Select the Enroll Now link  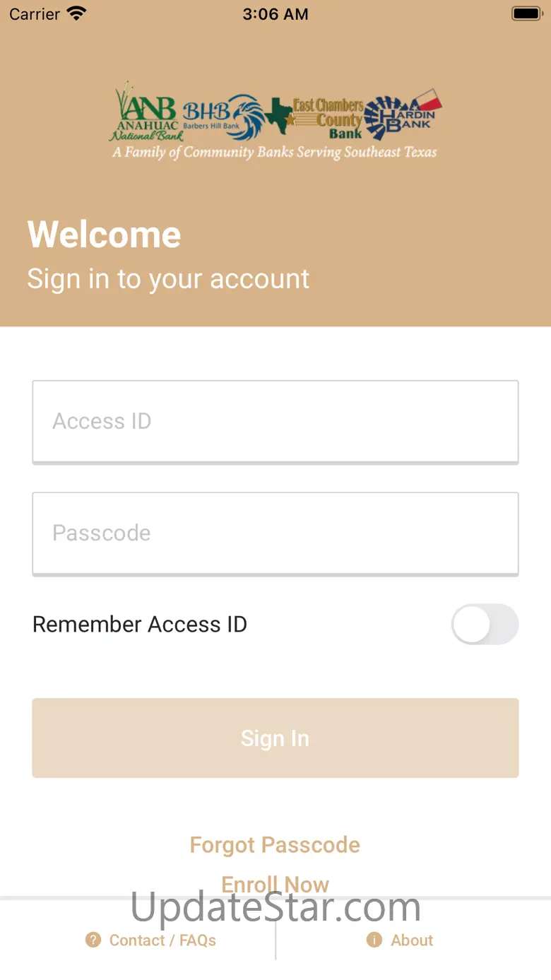click(275, 883)
